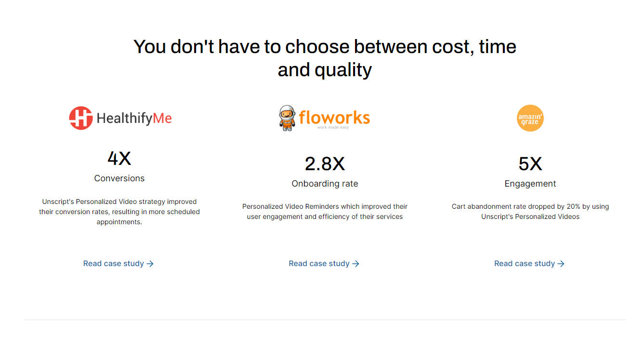Click the arrow beside HealthifyMe's case study link
The height and width of the screenshot is (351, 644).
tap(150, 264)
